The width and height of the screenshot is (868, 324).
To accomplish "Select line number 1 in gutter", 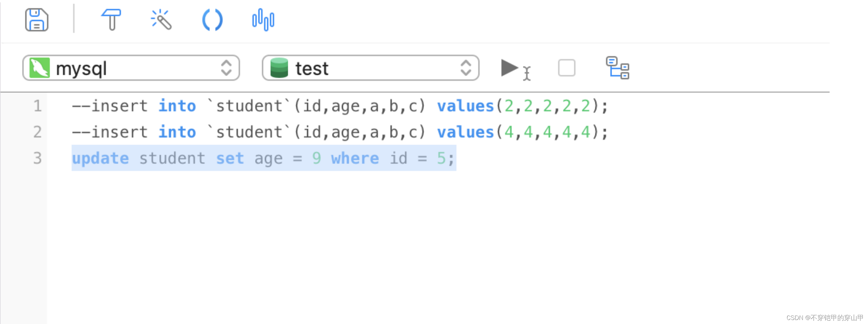I will click(37, 106).
